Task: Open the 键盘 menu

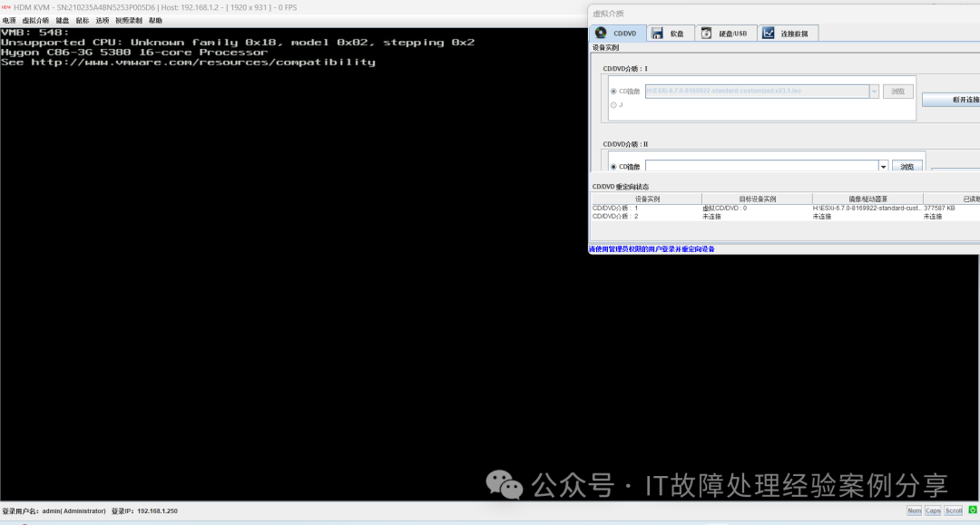Action: [x=63, y=21]
